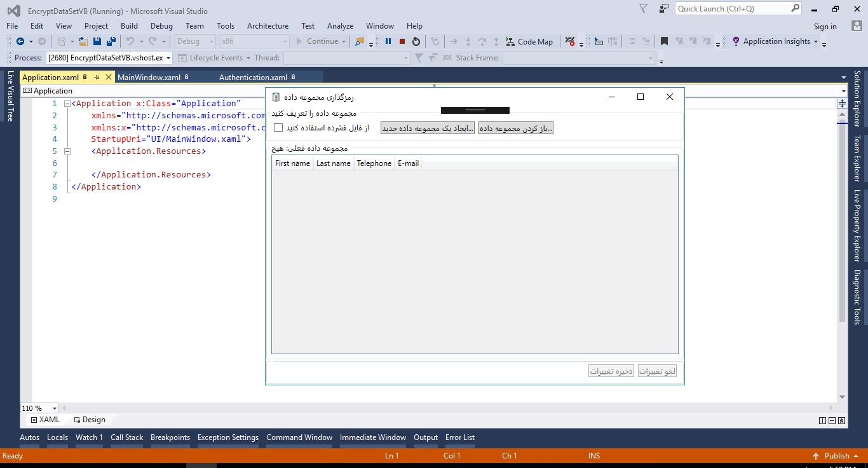Click the 'First name' column header
The width and height of the screenshot is (868, 468).
point(292,163)
